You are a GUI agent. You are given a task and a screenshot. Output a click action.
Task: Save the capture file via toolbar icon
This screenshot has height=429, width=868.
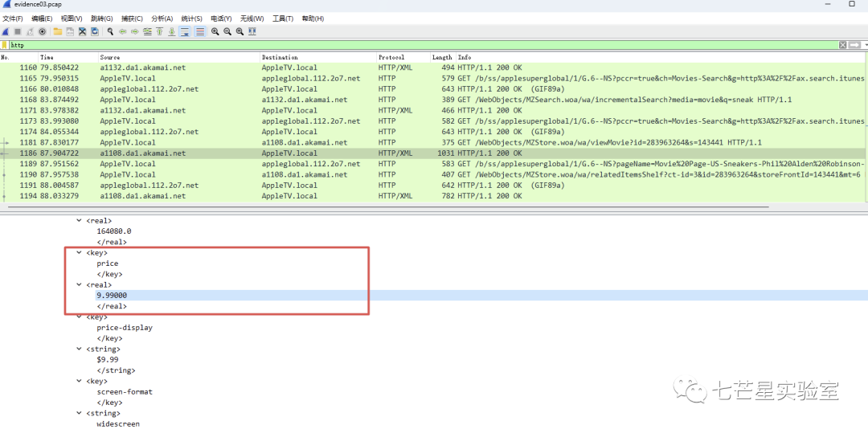(70, 31)
